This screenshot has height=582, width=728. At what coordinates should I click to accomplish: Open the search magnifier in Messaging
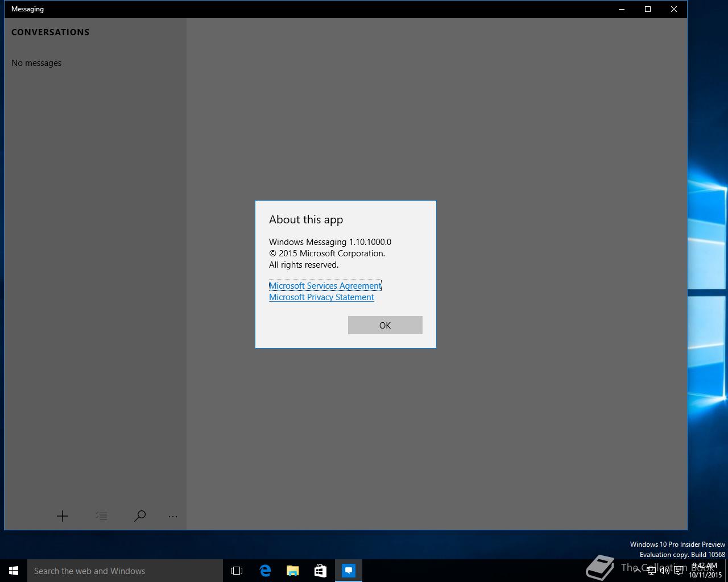(140, 516)
